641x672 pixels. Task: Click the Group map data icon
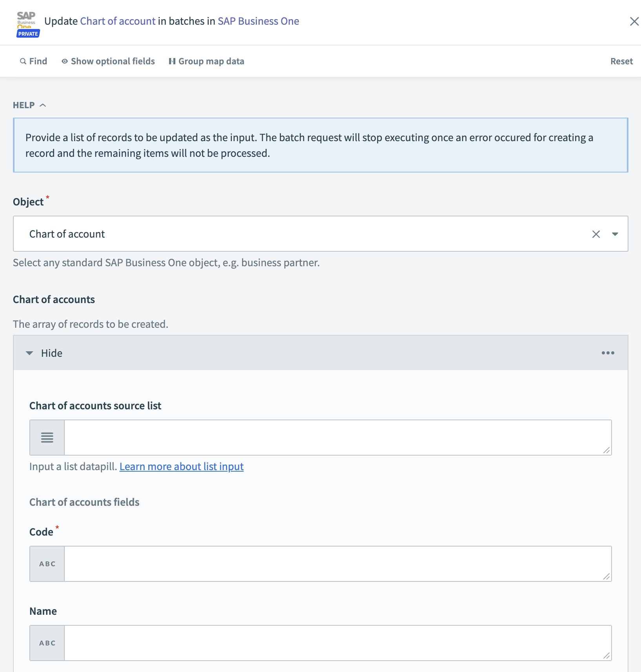(172, 61)
